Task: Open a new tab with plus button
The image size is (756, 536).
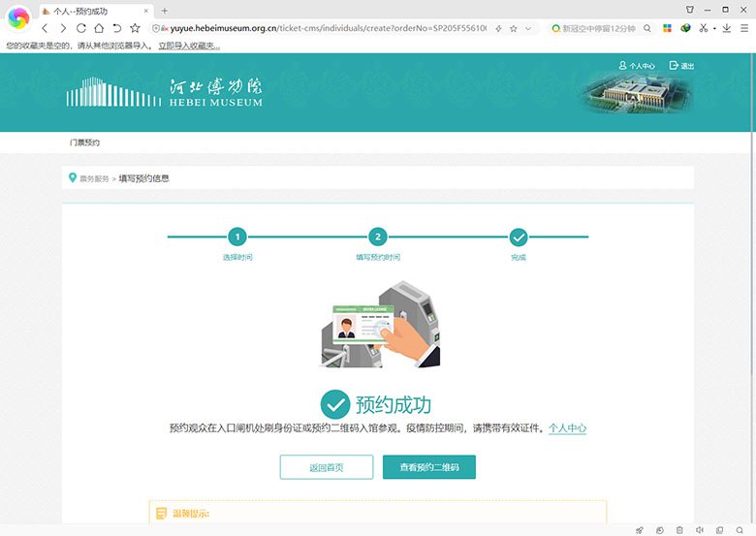Action: coord(164,11)
